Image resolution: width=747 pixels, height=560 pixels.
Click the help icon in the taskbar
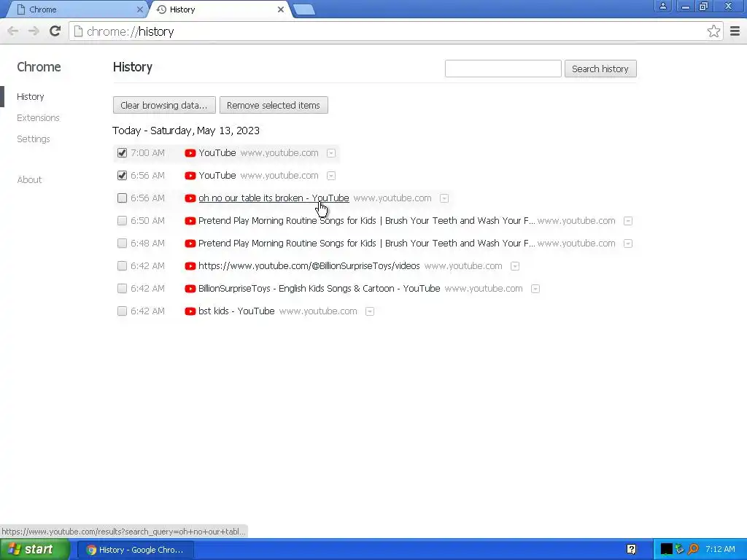pyautogui.click(x=631, y=550)
